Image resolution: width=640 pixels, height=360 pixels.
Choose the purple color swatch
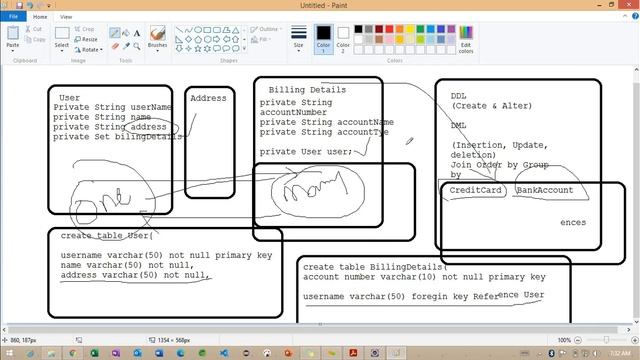point(451,29)
